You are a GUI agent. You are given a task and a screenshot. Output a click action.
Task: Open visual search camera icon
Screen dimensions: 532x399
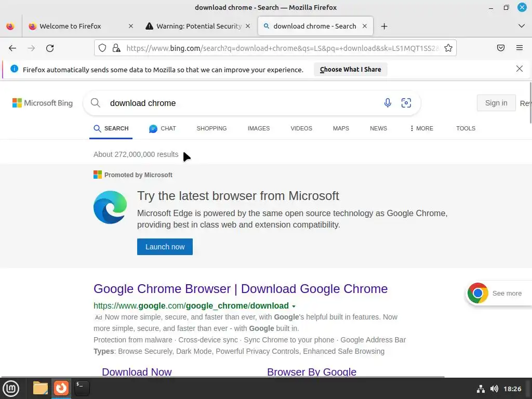click(406, 103)
